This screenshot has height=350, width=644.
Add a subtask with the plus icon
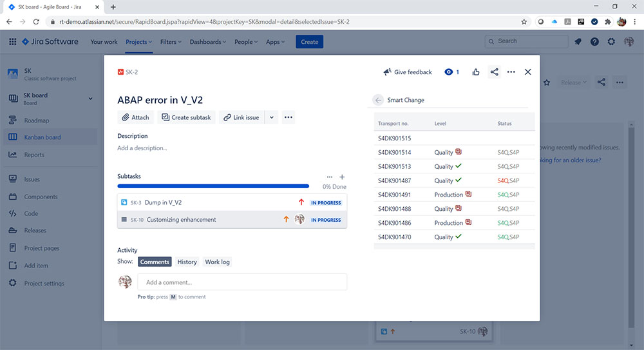coord(342,177)
